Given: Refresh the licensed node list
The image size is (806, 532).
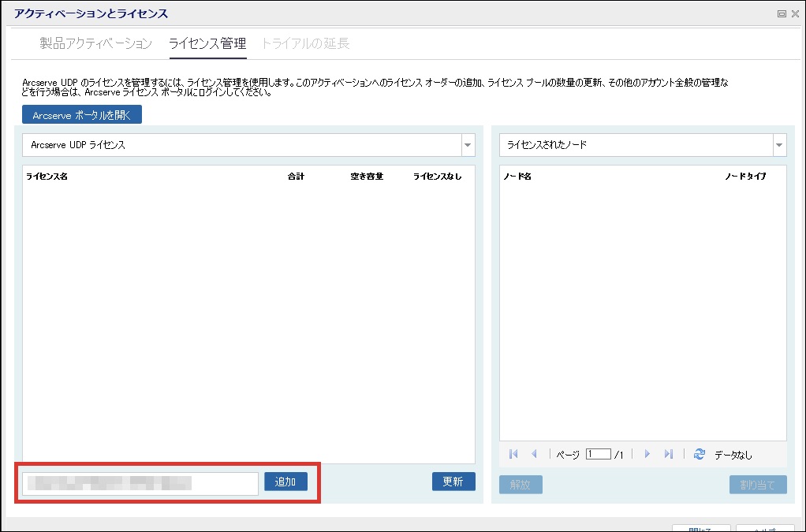Looking at the screenshot, I should tap(699, 454).
